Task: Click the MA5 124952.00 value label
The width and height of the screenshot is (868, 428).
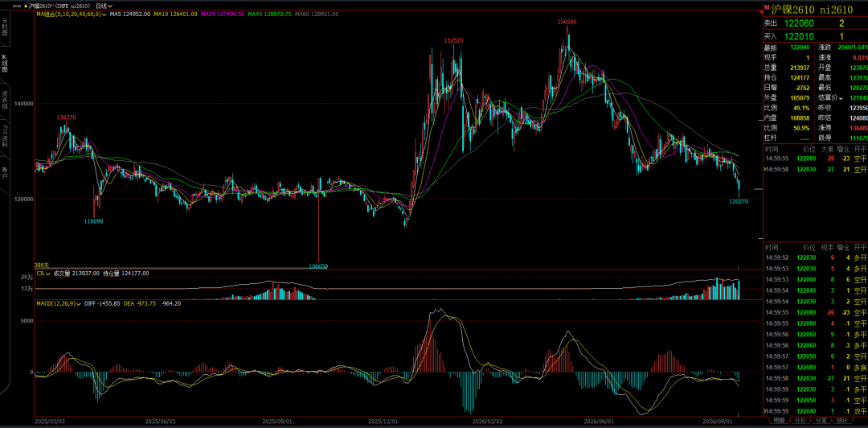Action: coord(129,14)
